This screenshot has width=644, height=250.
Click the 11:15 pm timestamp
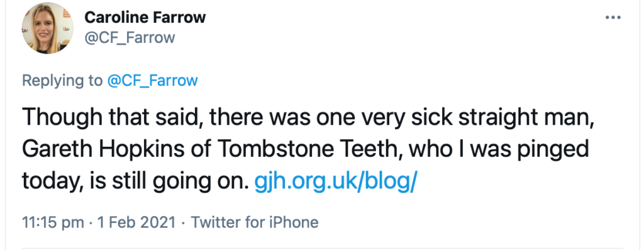[53, 222]
